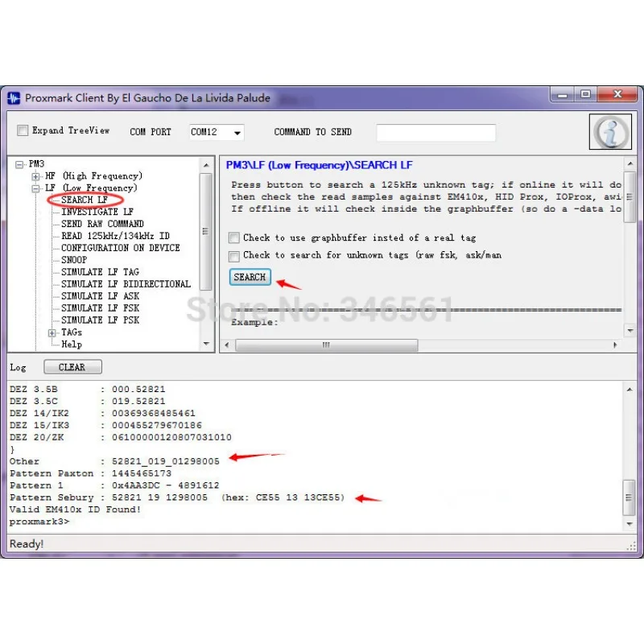Enable the Expand TreeView checkbox

tap(23, 130)
